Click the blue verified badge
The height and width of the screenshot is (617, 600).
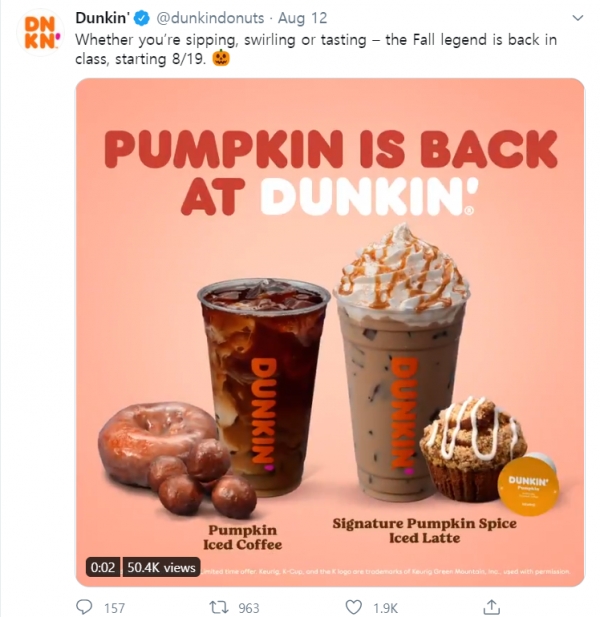[142, 18]
